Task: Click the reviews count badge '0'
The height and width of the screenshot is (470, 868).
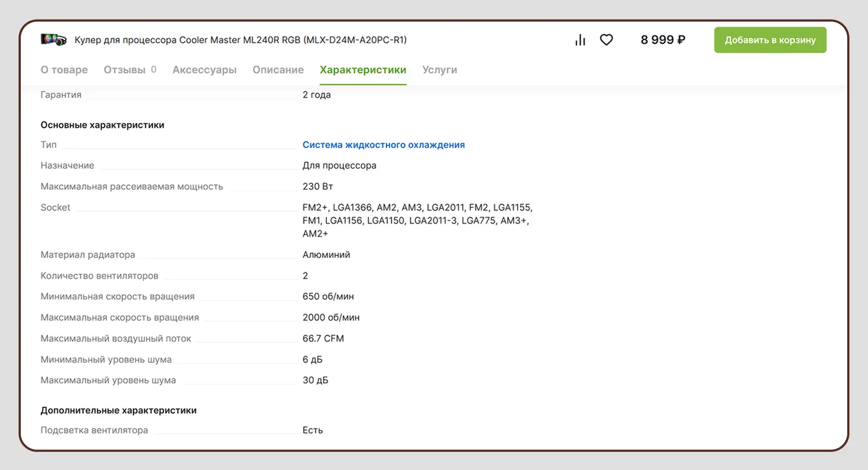Action: 154,69
